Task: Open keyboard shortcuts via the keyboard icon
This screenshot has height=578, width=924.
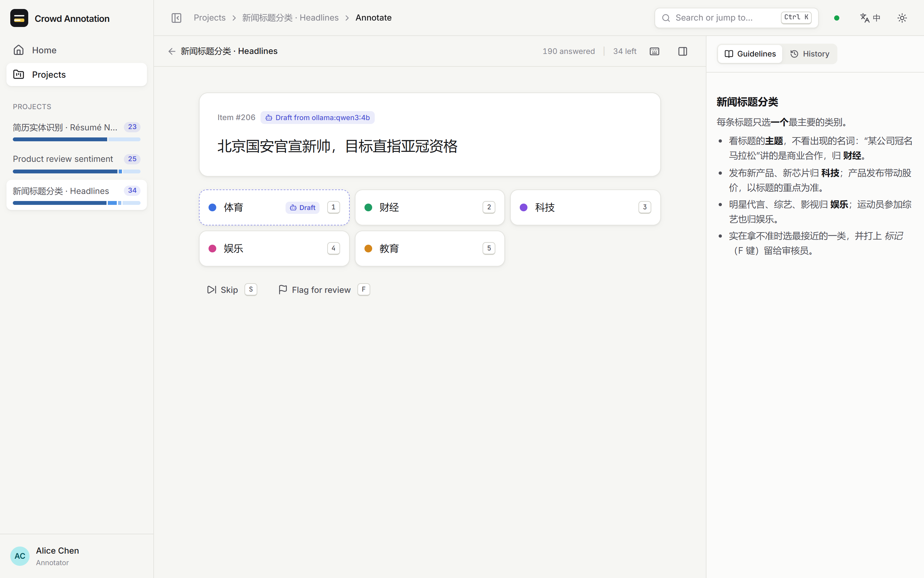Action: [654, 51]
